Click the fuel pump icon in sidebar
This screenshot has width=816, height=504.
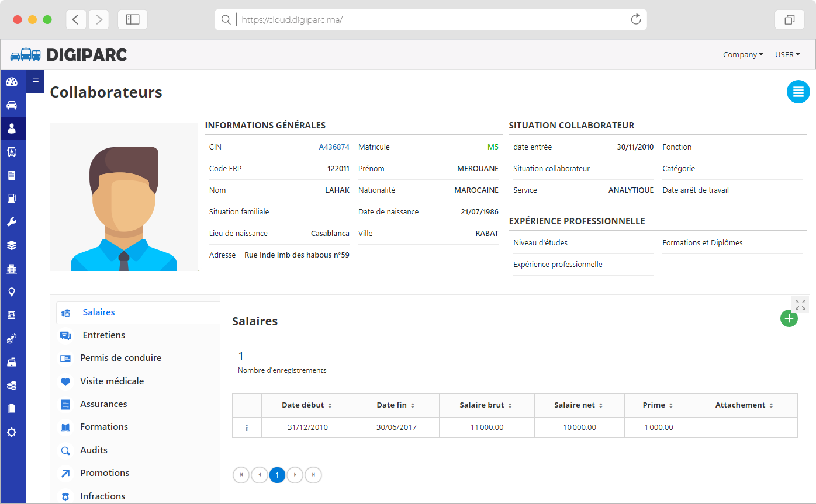[x=12, y=199]
